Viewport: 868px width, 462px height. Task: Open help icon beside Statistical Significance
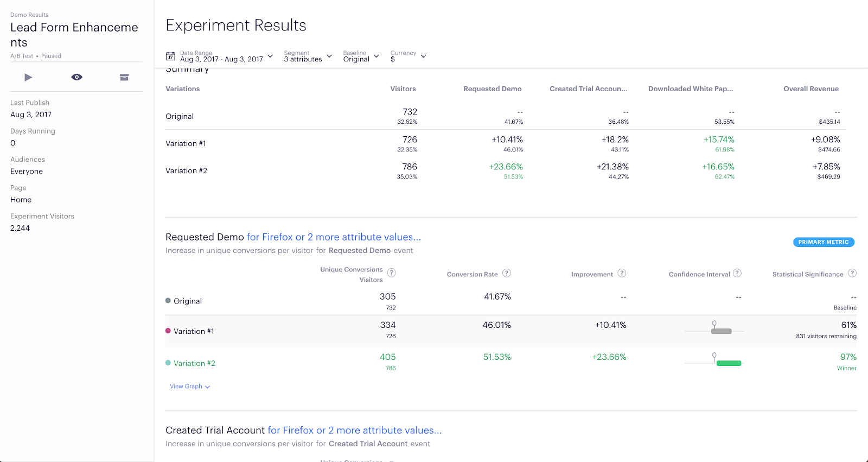click(852, 273)
